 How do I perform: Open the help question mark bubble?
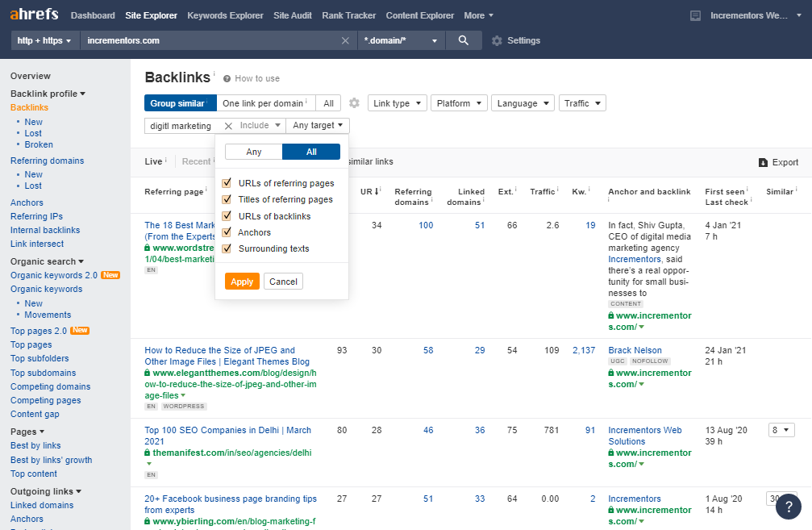(788, 507)
